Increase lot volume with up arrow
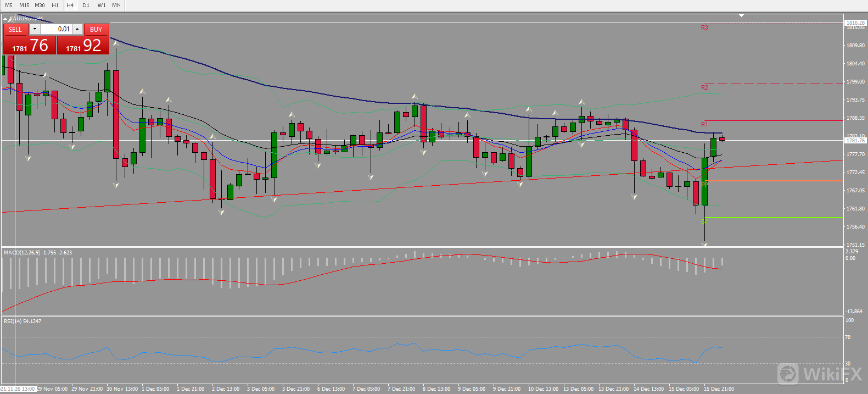This screenshot has height=394, width=868. (77, 29)
